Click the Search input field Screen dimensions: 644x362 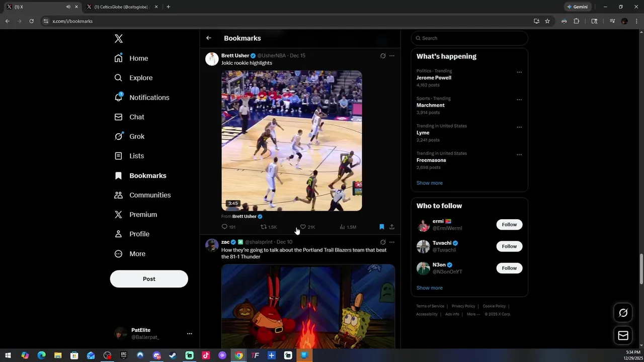[469, 38]
